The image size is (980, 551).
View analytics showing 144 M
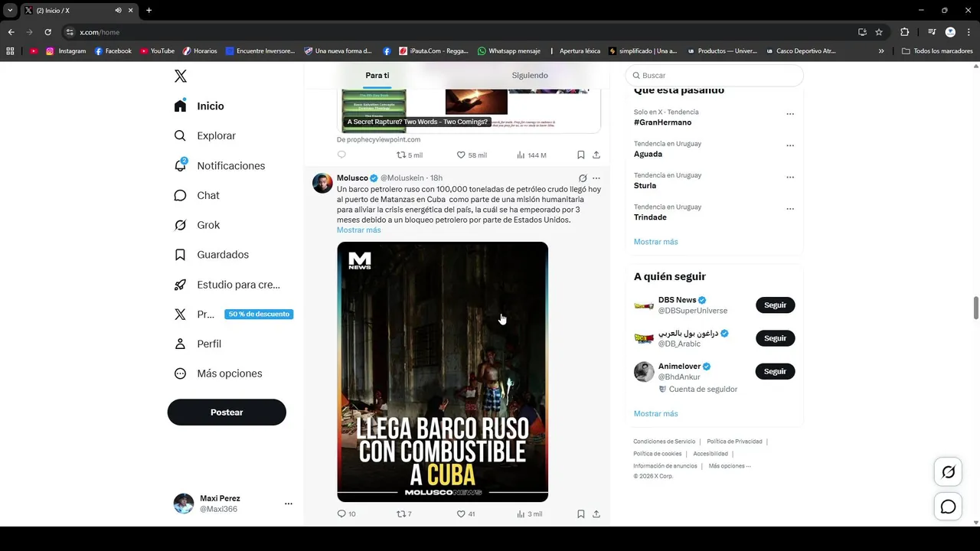(531, 155)
